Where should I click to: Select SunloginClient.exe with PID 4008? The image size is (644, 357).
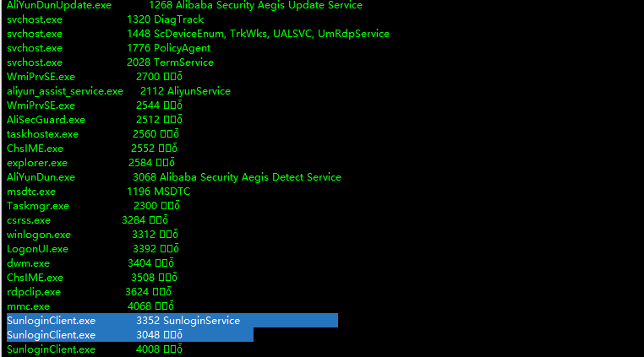(95, 349)
